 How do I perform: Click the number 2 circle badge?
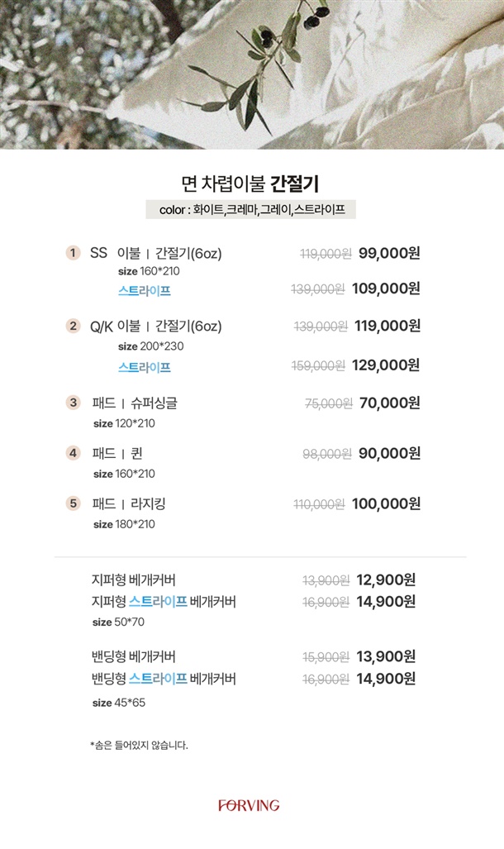(73, 327)
